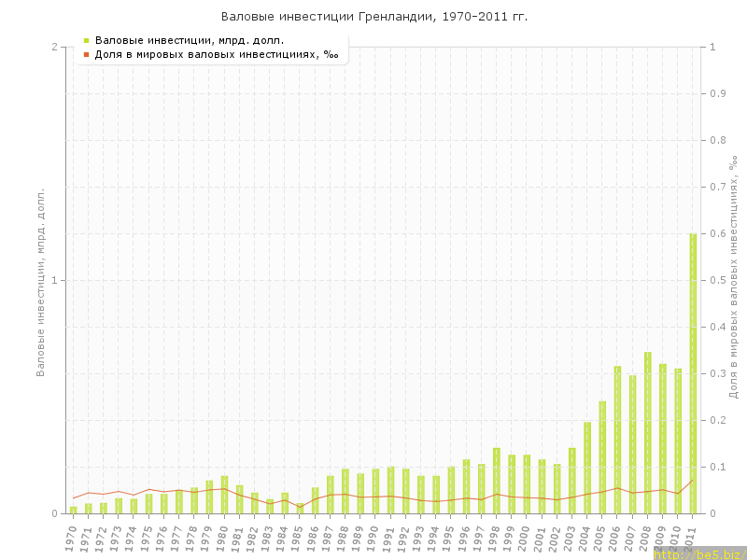
Task: Click the 1970 label on the x-axis
Action: click(x=71, y=537)
